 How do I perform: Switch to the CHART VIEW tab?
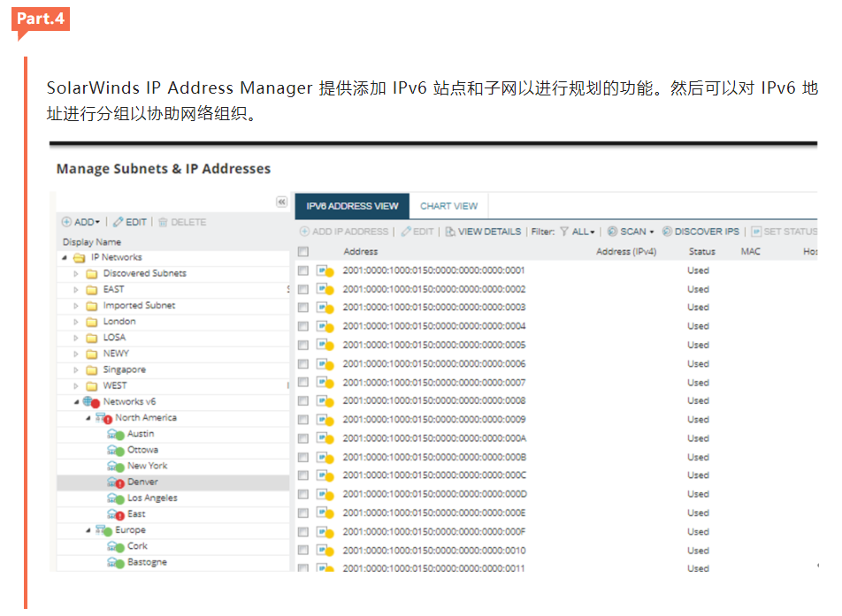(448, 206)
